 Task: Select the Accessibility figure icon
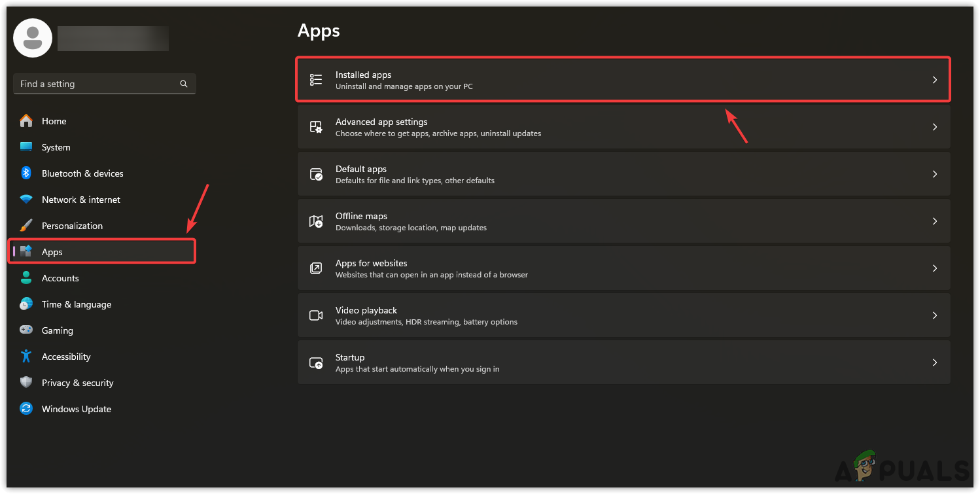[26, 357]
